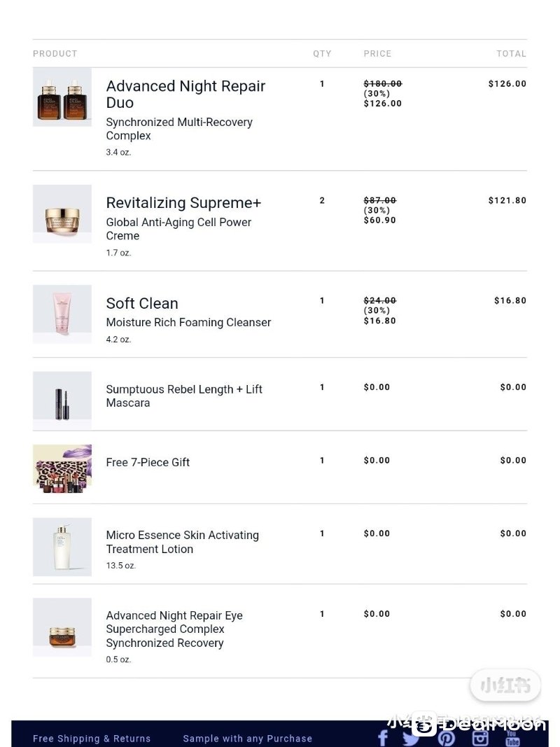
Task: Click Advanced Night Repair Duo bottles thumbnail
Action: (62, 97)
